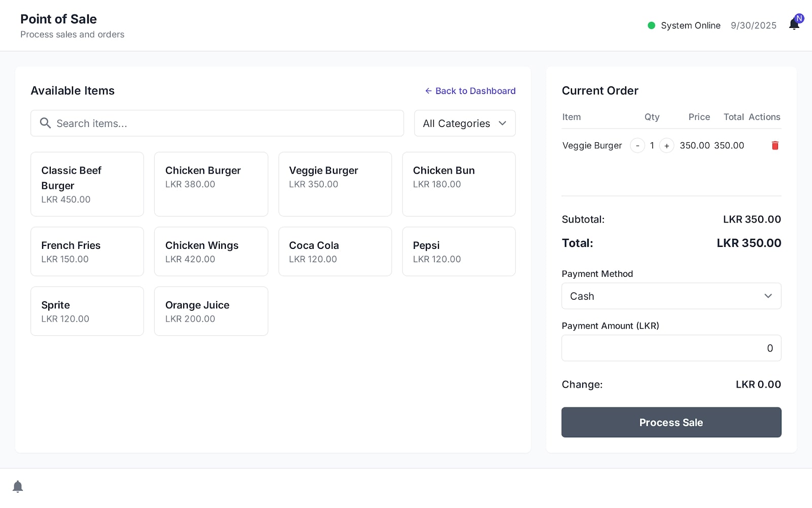Screen dimensions: 812x508
Task: Add Chicken Burger to the order
Action: pyautogui.click(x=211, y=184)
